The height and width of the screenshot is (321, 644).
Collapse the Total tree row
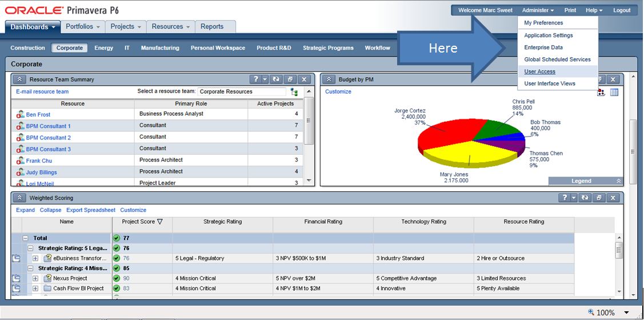(26, 238)
